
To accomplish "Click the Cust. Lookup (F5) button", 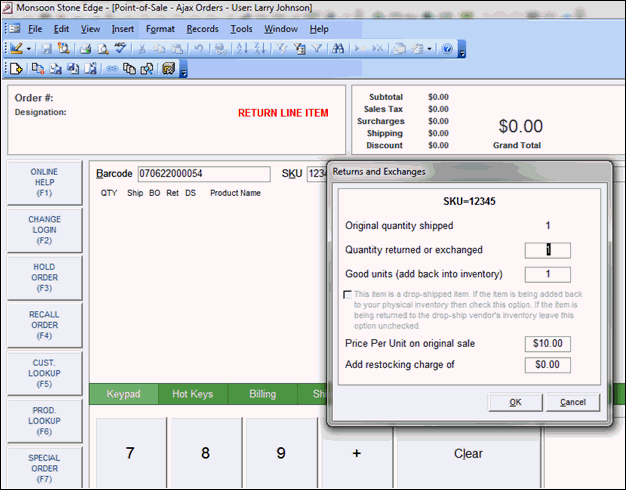I will (x=44, y=373).
